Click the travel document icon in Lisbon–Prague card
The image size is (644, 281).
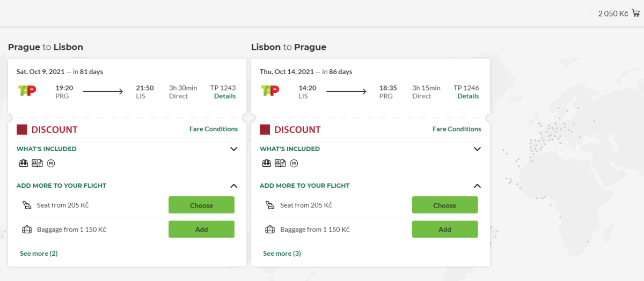[x=280, y=164]
